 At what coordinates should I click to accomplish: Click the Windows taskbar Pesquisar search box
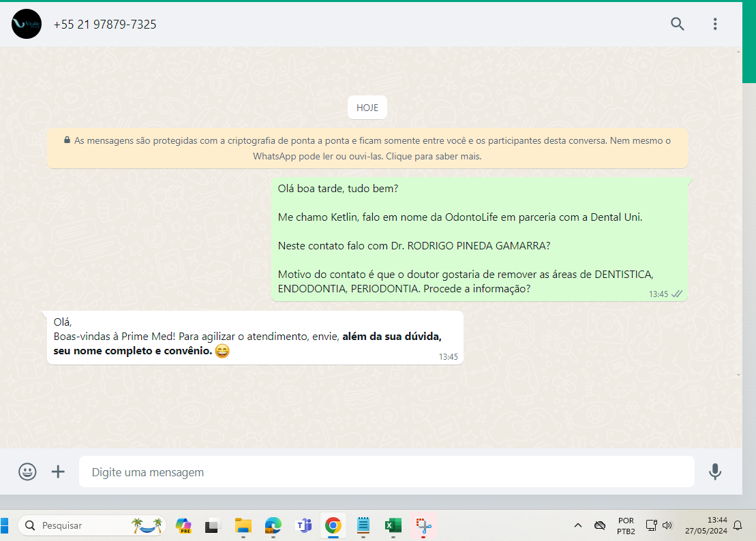coord(92,525)
